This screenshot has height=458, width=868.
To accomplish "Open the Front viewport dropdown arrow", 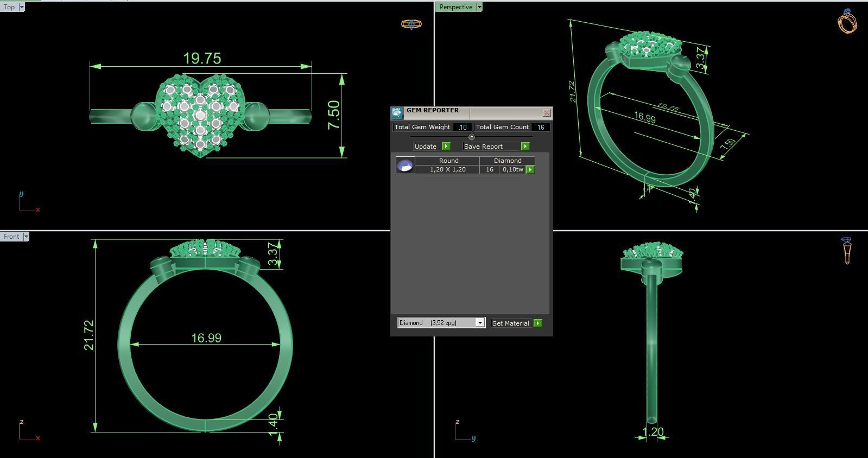I will tap(26, 237).
